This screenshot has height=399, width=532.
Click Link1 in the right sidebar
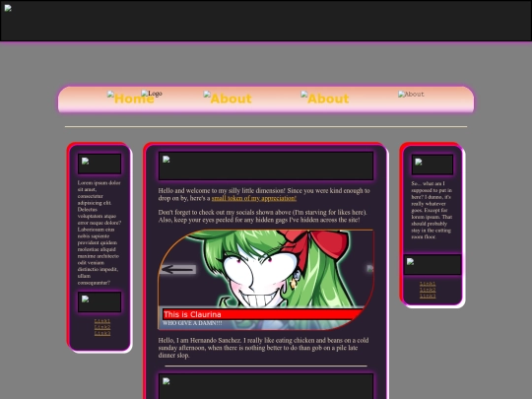coord(428,284)
